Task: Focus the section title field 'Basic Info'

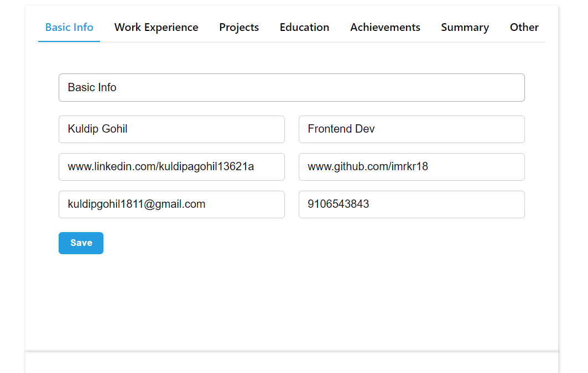Action: [x=292, y=88]
